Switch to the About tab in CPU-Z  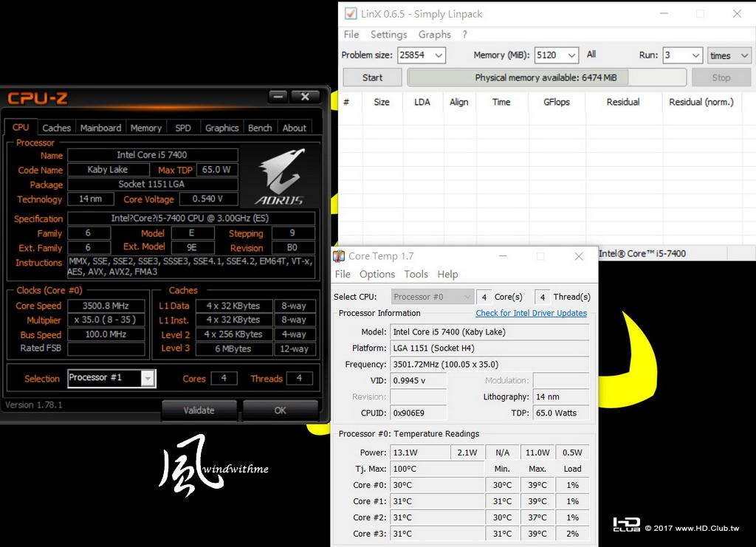(294, 128)
